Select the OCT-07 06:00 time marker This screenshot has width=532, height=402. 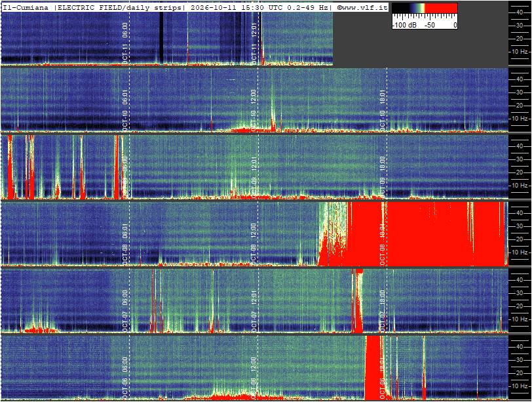(125, 311)
